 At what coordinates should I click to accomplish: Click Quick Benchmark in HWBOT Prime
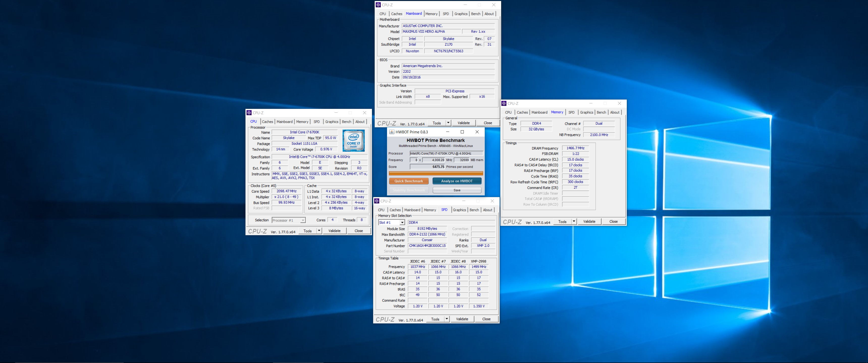click(x=409, y=181)
